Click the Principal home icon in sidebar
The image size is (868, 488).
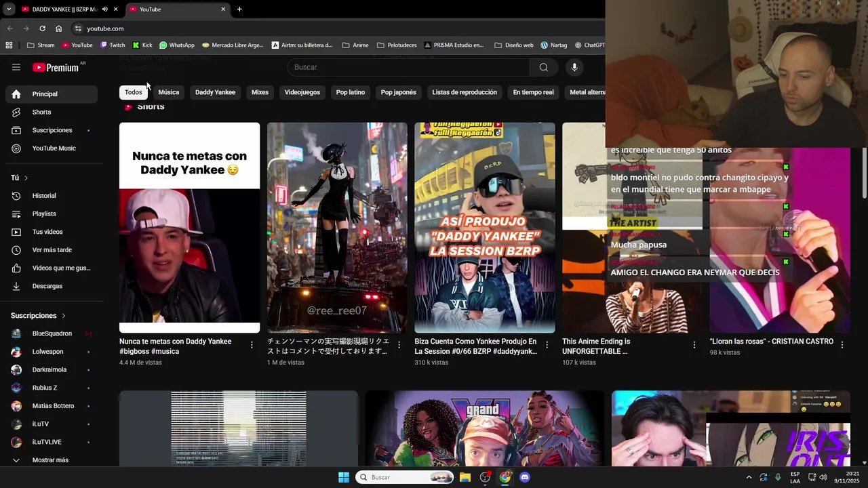pyautogui.click(x=16, y=94)
